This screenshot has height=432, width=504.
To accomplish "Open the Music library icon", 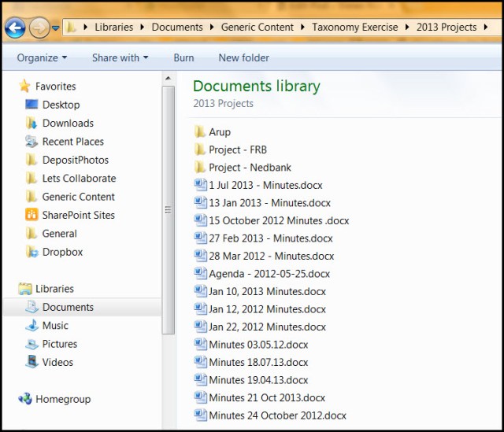I will point(31,326).
